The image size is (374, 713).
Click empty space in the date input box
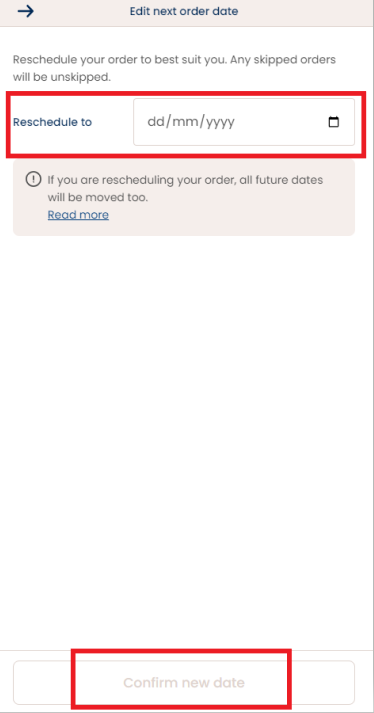coord(282,122)
